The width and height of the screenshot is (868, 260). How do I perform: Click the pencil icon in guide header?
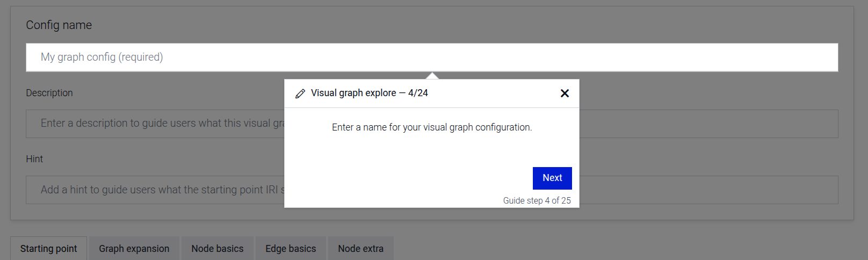(300, 93)
